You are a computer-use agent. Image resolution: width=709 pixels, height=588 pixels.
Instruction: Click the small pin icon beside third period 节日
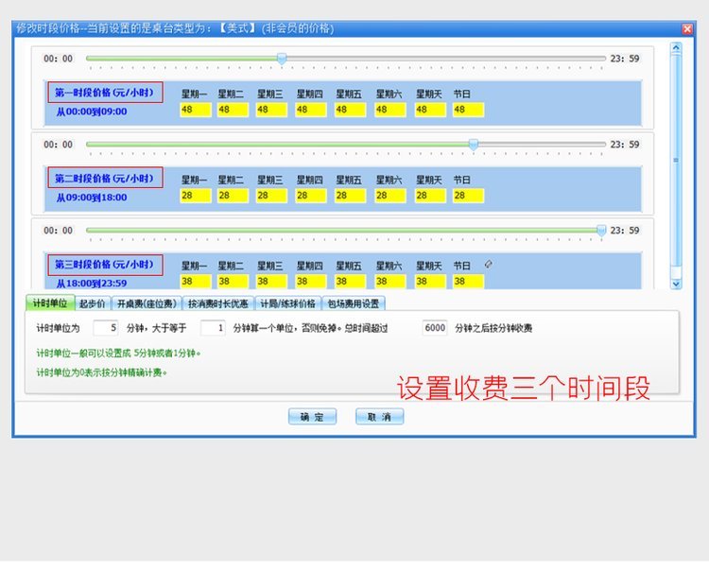click(489, 264)
